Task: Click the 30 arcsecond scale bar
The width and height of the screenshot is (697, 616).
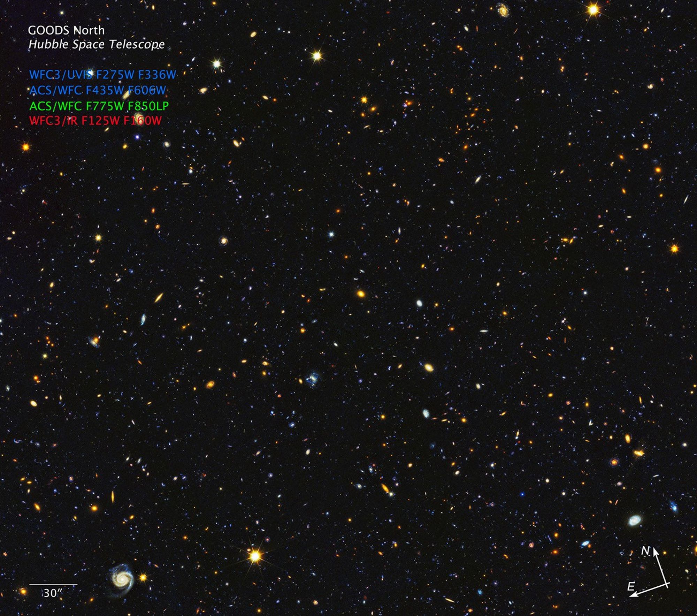Action: [53, 585]
